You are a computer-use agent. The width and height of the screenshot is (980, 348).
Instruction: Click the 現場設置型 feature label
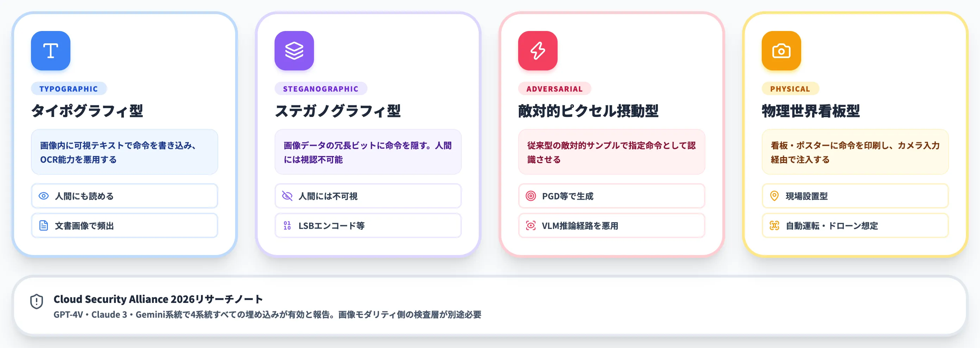pos(806,196)
